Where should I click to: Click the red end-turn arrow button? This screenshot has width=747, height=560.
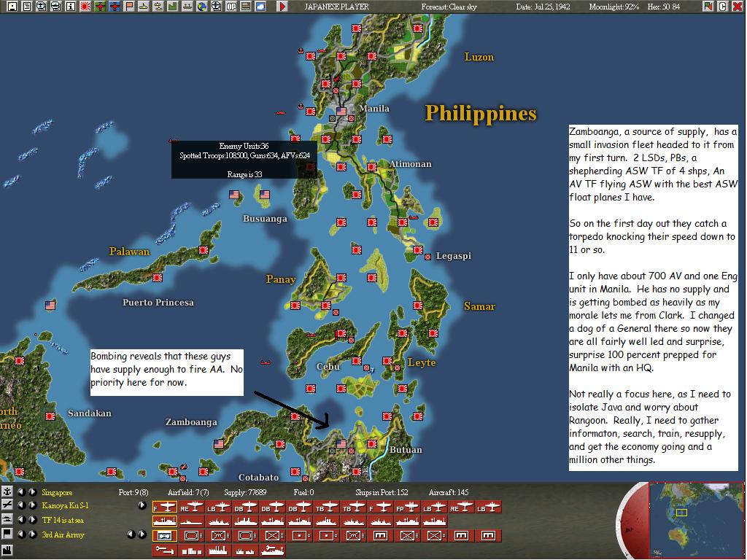(282, 6)
